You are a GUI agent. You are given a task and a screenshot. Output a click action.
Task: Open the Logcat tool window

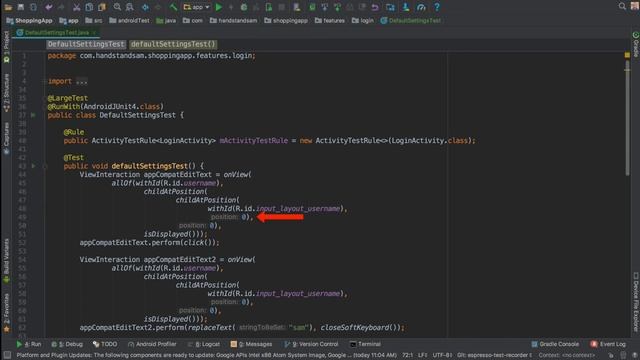[x=204, y=344]
